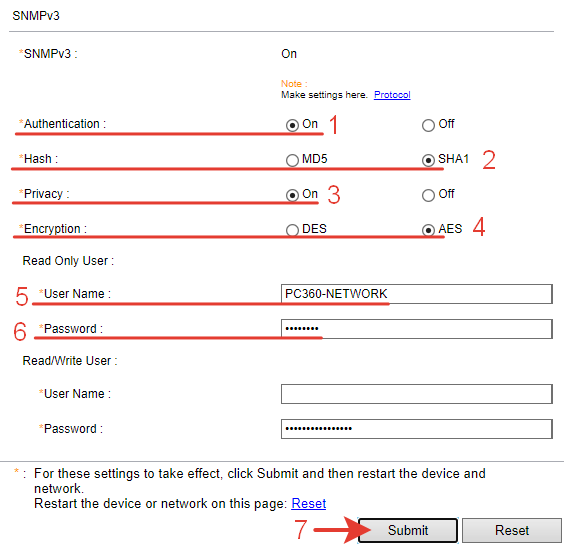Enable Authentication with the On radio button

tap(292, 125)
